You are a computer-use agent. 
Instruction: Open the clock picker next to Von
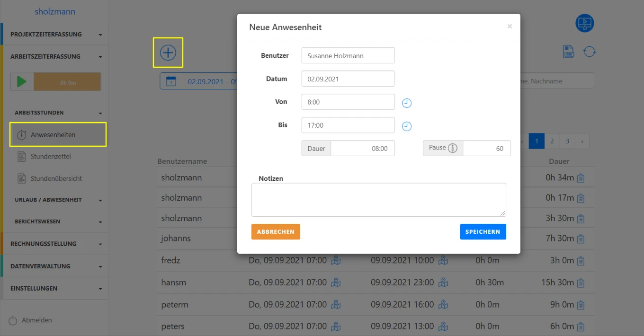(407, 103)
